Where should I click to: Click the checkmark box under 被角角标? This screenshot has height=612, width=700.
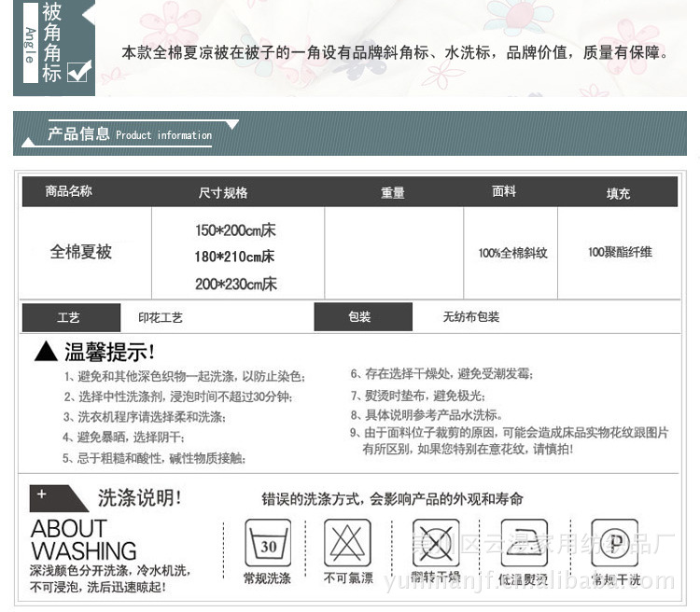(77, 72)
